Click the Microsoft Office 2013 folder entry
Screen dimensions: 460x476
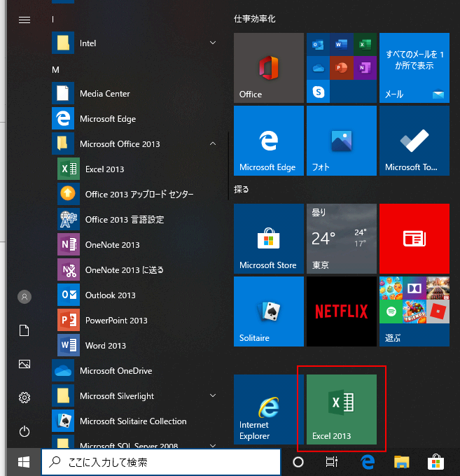(135, 144)
